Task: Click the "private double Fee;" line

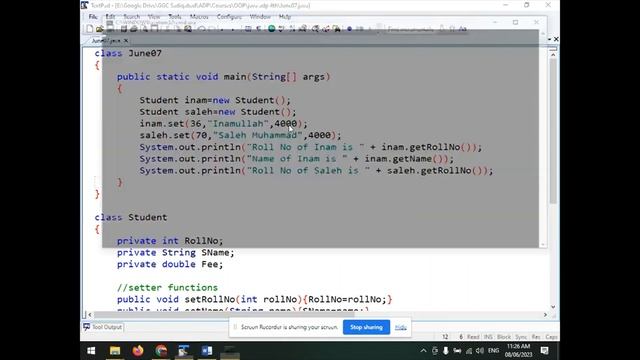Action: 170,264
